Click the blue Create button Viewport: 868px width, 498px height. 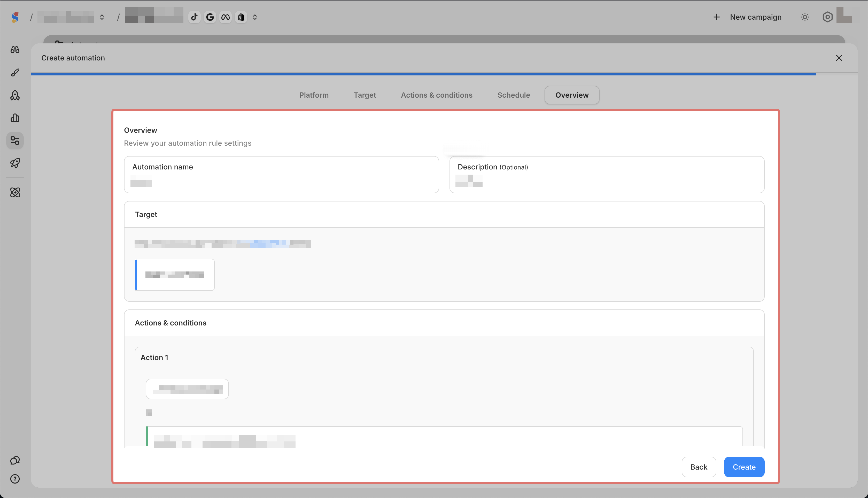pyautogui.click(x=744, y=467)
